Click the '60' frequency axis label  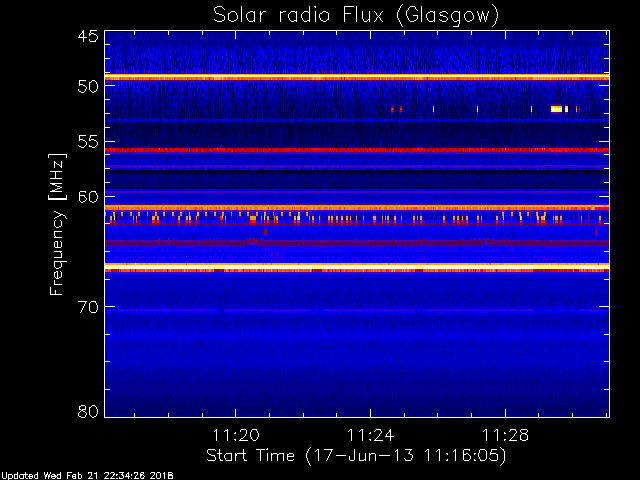click(x=88, y=197)
